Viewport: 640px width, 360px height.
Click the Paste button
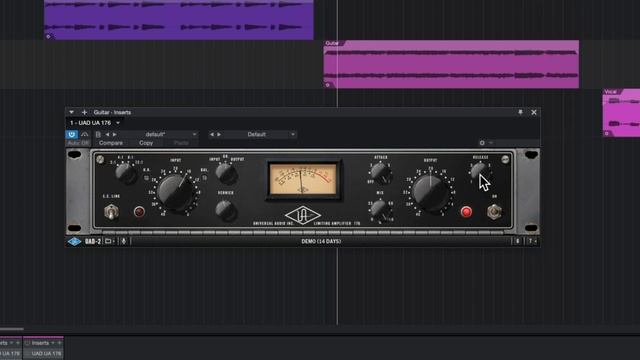(181, 143)
